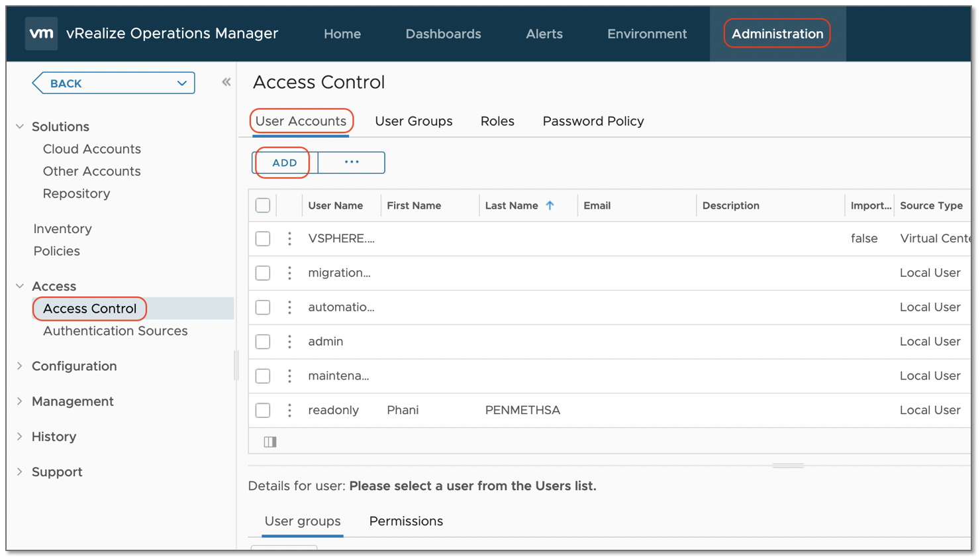Open the ellipsis more-actions button beside ADD
This screenshot has height=559, width=980.
(351, 162)
